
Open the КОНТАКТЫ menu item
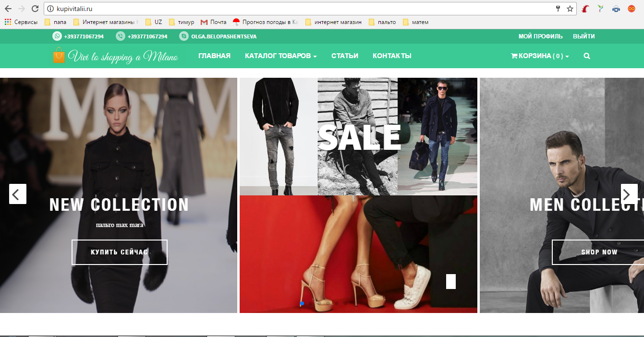pos(392,56)
